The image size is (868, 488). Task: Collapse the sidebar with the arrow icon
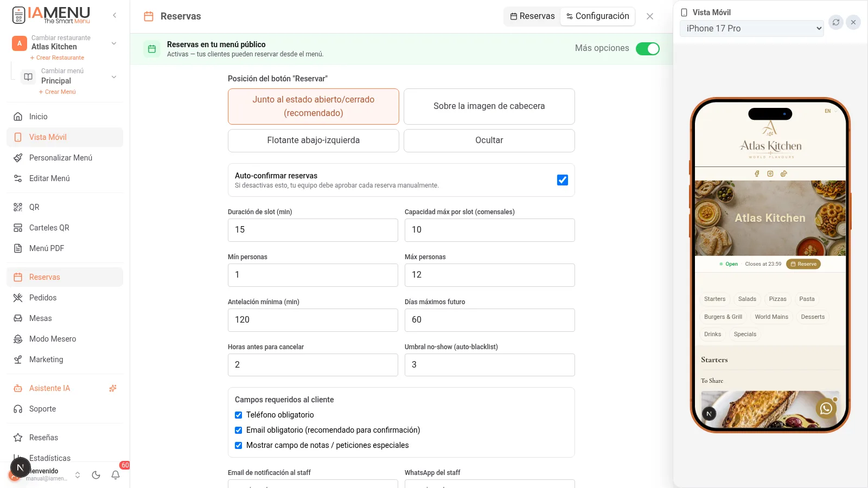click(114, 15)
